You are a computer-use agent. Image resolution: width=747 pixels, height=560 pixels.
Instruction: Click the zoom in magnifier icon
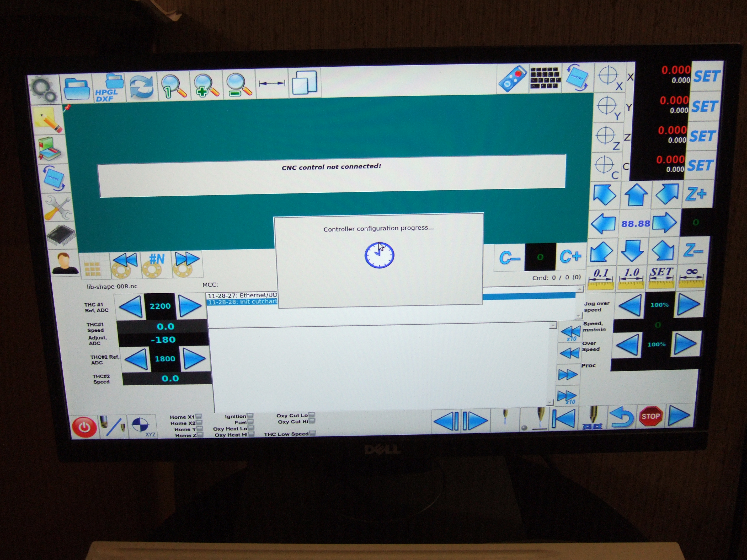tap(206, 86)
